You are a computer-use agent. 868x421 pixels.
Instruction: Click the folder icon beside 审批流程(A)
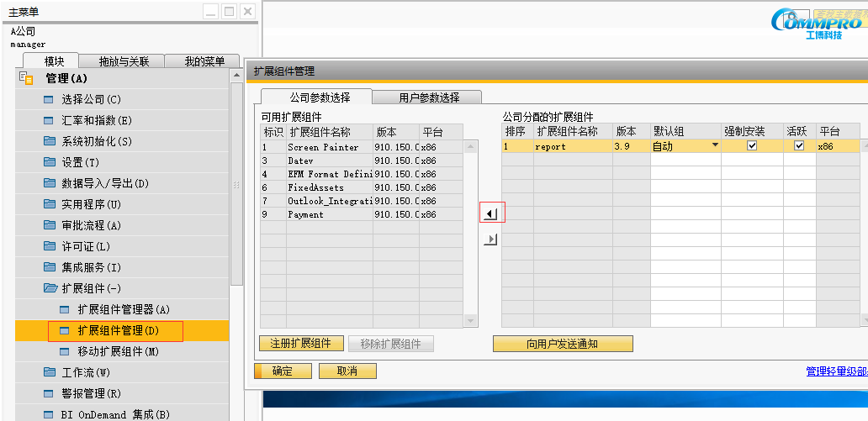[50, 225]
